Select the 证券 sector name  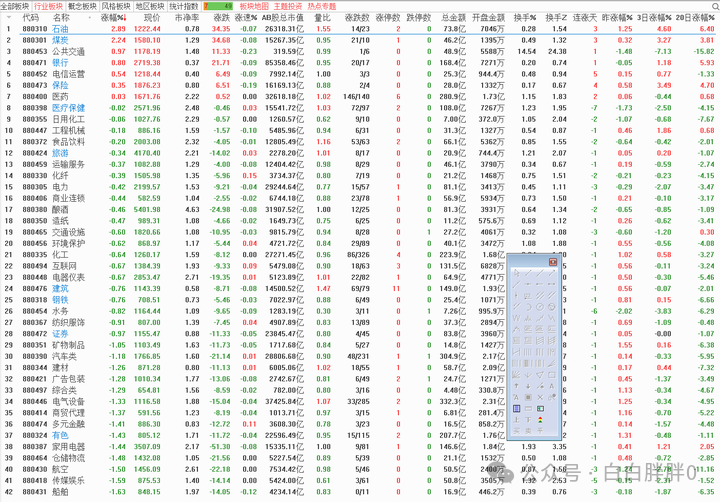pyautogui.click(x=60, y=334)
